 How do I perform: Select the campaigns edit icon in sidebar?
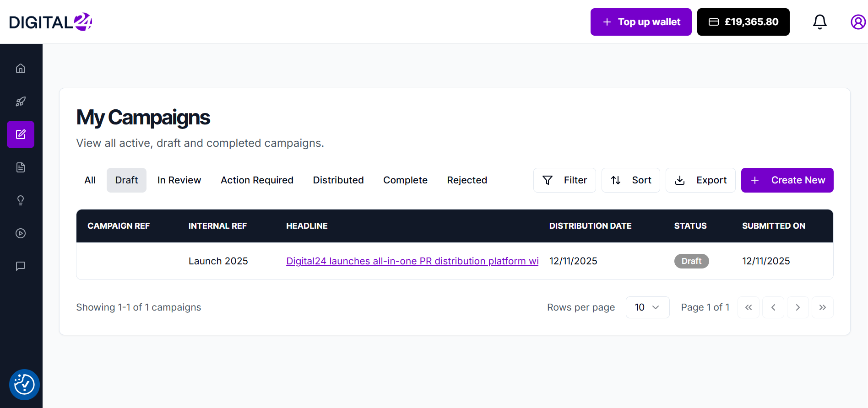[21, 134]
